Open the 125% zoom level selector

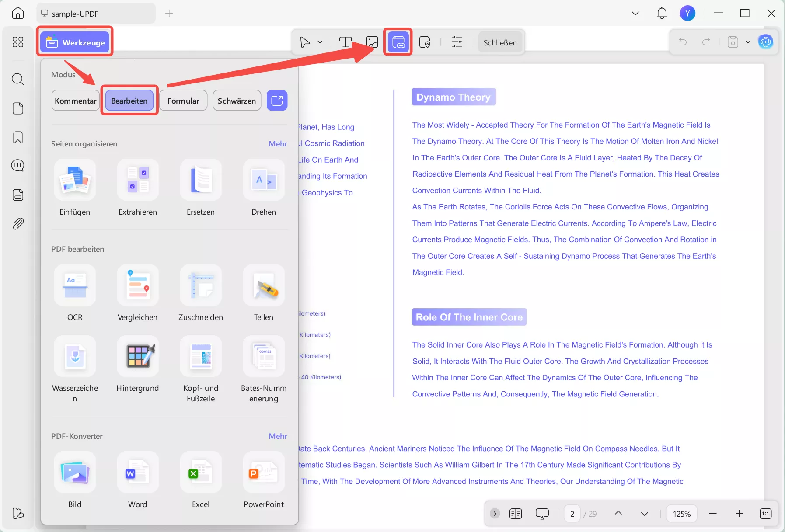682,514
